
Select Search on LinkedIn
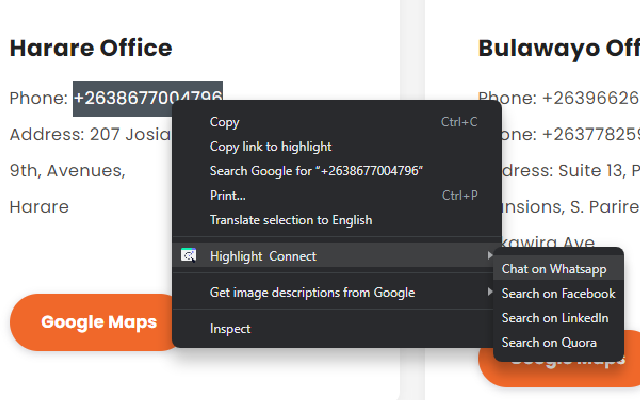pos(555,318)
